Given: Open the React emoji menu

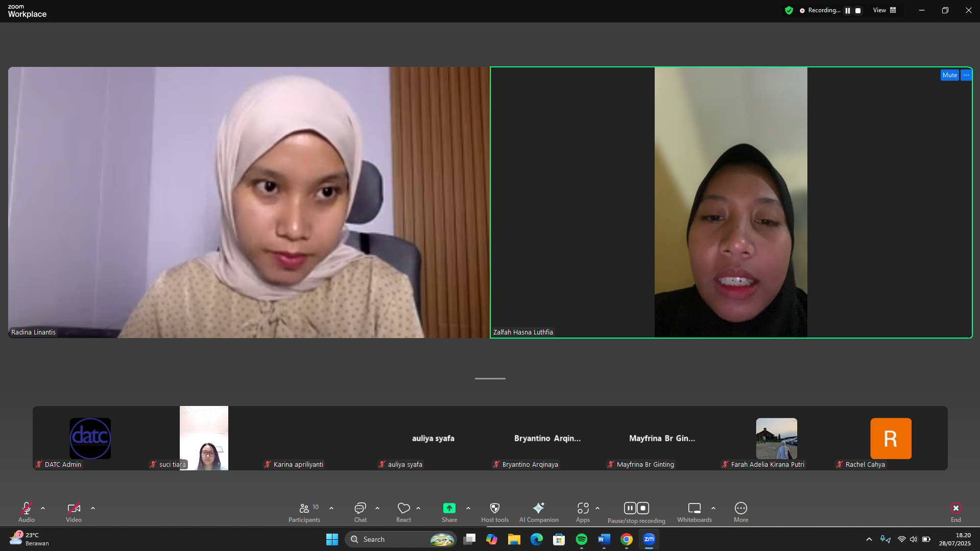Looking at the screenshot, I should 403,512.
